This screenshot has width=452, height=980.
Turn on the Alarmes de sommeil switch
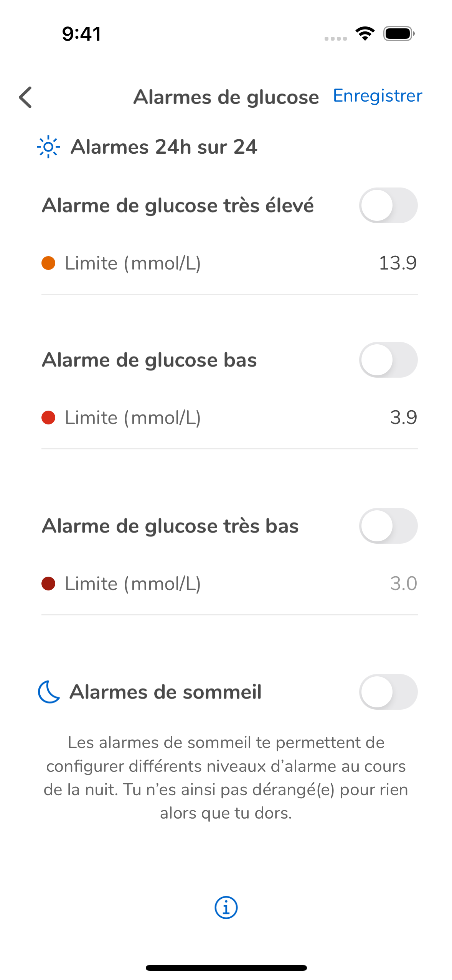point(388,692)
